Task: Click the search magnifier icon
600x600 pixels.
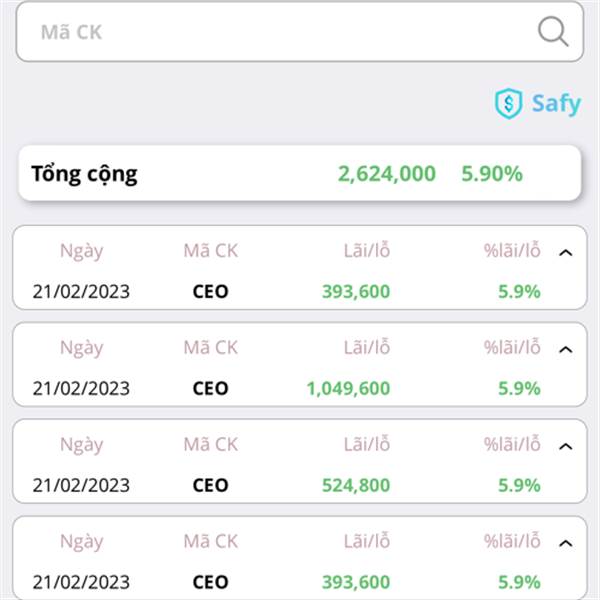Action: click(553, 31)
